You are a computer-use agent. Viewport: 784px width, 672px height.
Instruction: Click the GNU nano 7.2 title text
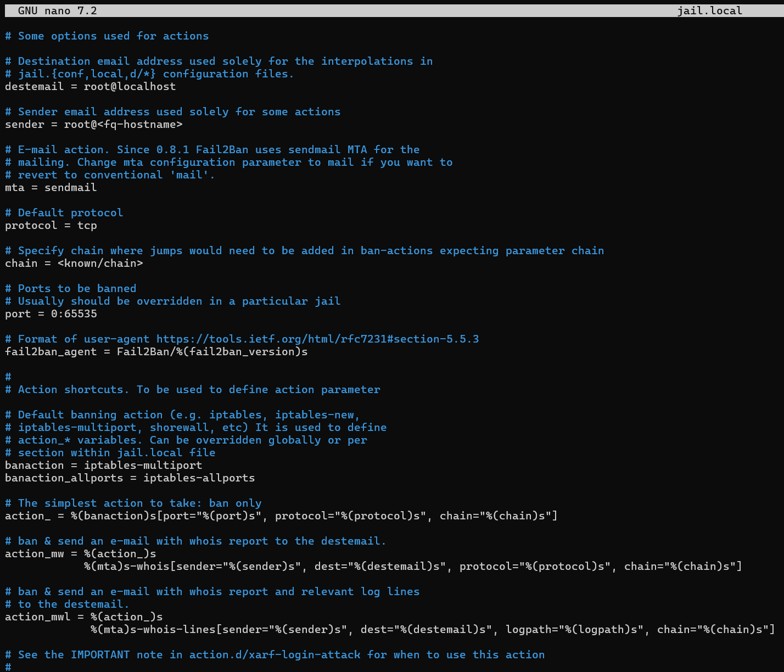point(57,10)
